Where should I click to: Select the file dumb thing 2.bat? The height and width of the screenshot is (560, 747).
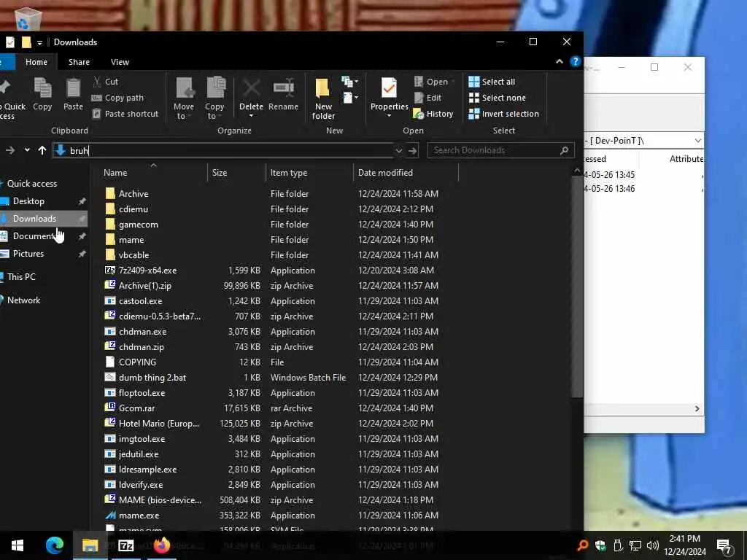pyautogui.click(x=152, y=378)
